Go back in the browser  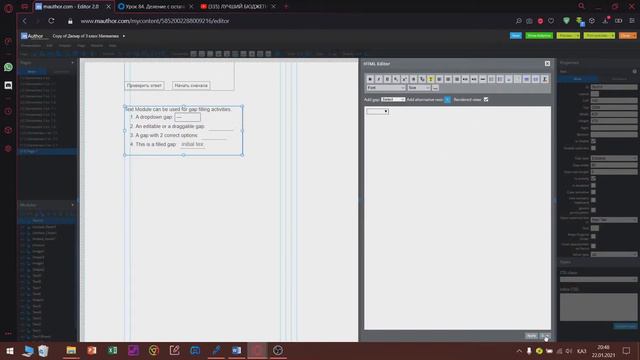tap(24, 21)
